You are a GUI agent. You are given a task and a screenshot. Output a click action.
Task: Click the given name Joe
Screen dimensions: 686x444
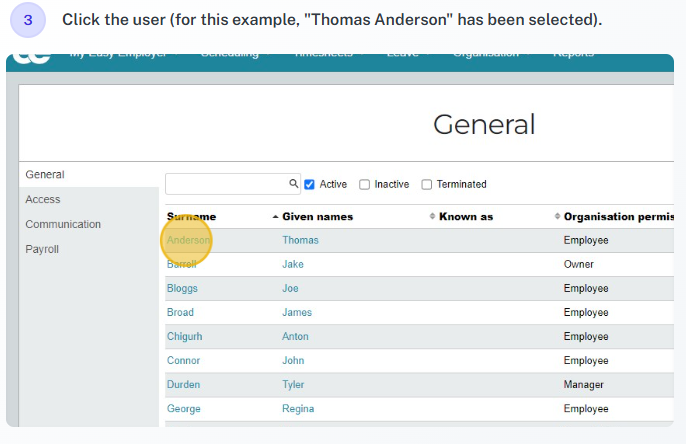tap(290, 288)
